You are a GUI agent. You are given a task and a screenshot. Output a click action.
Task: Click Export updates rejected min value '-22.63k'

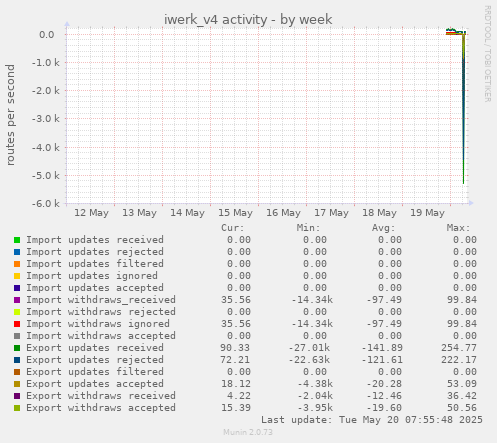[x=309, y=360]
